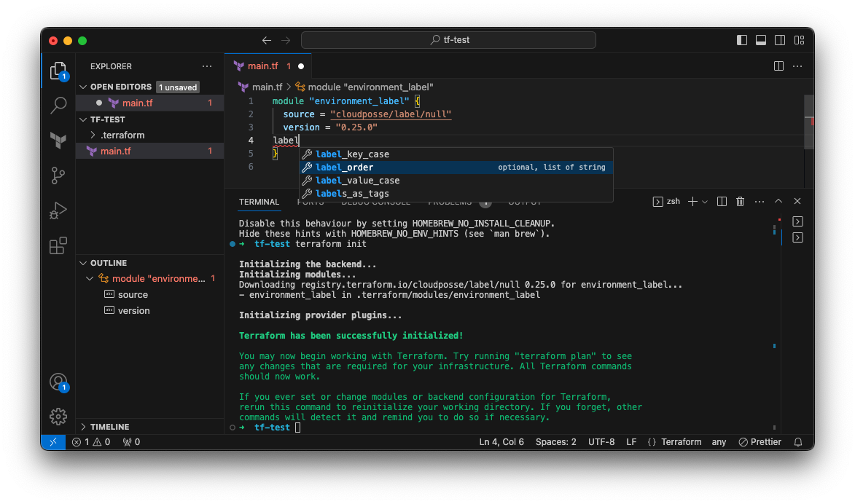Screen dimensions: 855x504
Task: Switch to the DEBUG CONSOLE tab
Action: click(x=375, y=202)
